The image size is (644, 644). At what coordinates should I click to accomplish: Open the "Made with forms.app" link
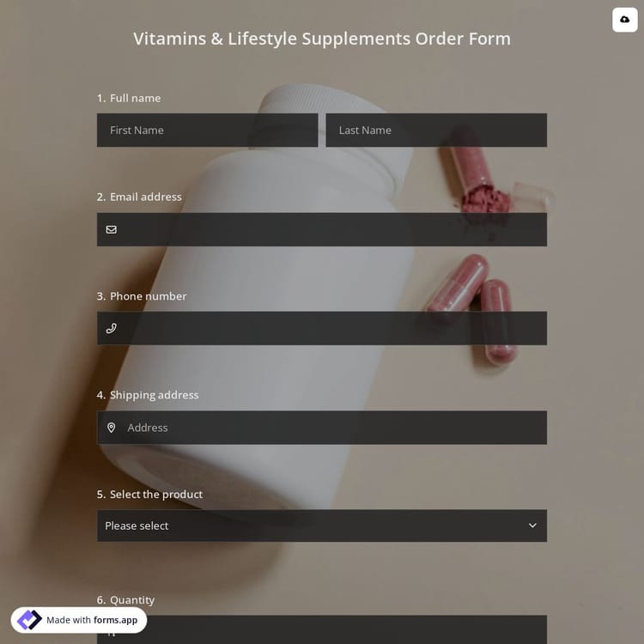[x=79, y=620]
